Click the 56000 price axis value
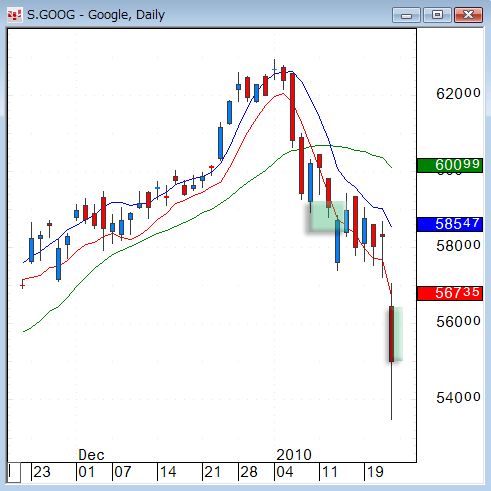Screen dimensions: 491x491 tap(458, 322)
